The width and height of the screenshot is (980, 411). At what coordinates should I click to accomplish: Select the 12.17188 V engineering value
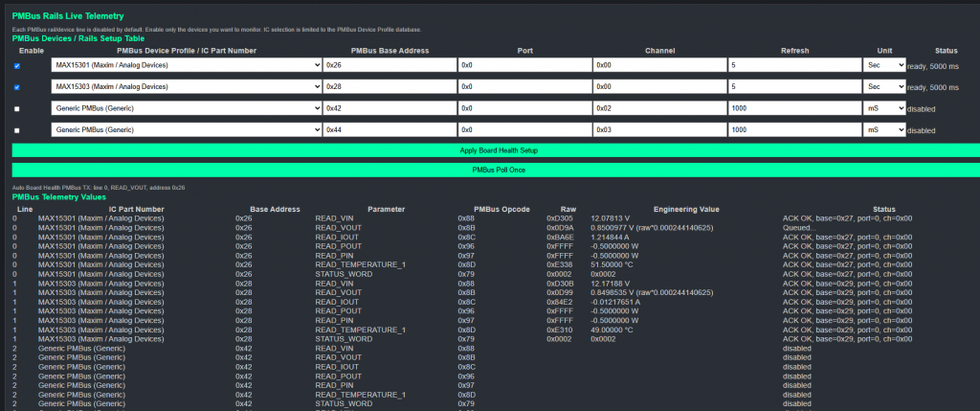point(612,284)
